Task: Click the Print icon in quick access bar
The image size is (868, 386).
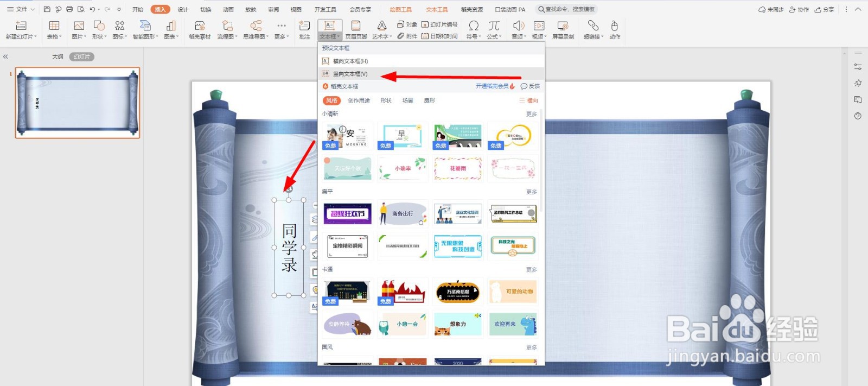Action: (x=69, y=9)
